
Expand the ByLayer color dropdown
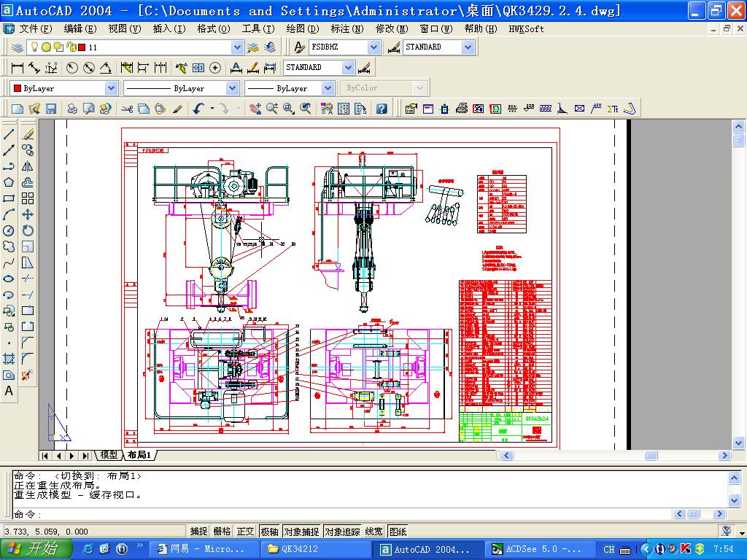[x=111, y=88]
